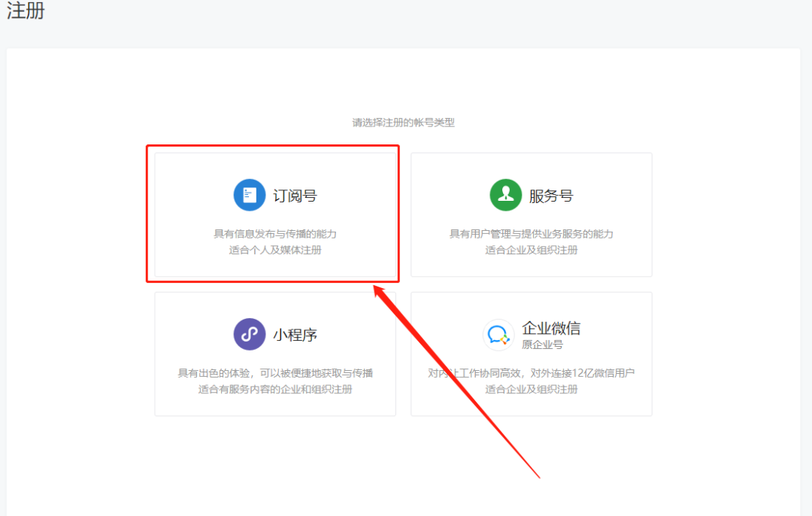The image size is (812, 516).
Task: Click text 具有出色的体验，可以被便捷地获取与传播
Action: [275, 373]
